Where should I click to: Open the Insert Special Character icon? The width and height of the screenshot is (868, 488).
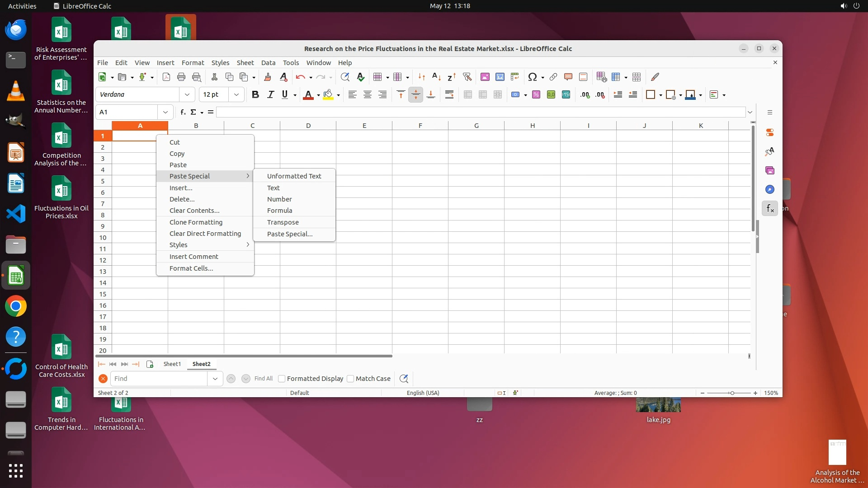pos(533,77)
